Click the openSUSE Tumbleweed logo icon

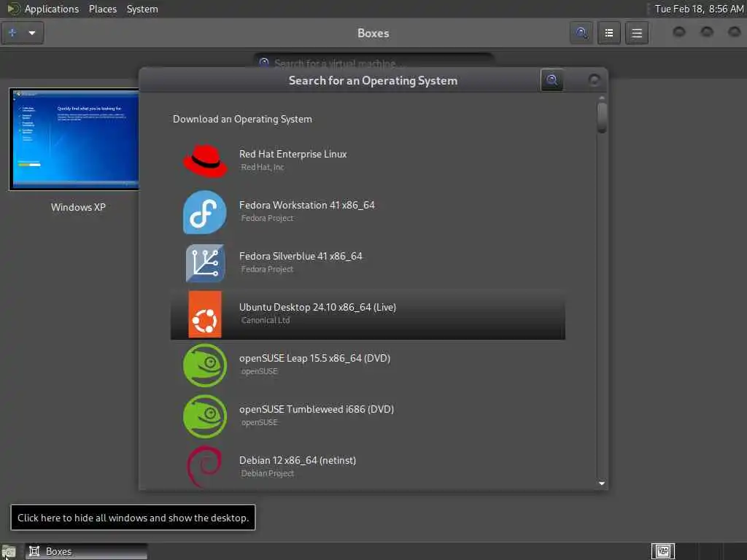(x=205, y=416)
